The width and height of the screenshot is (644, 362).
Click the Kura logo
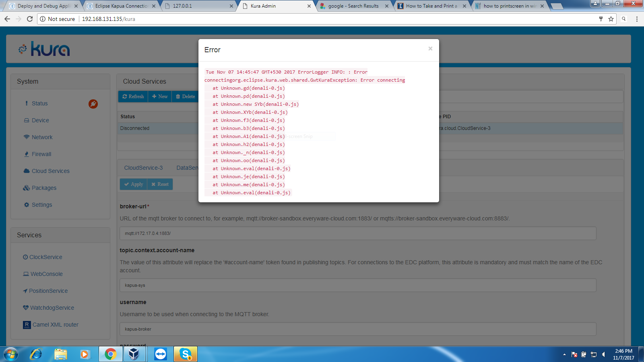[44, 49]
